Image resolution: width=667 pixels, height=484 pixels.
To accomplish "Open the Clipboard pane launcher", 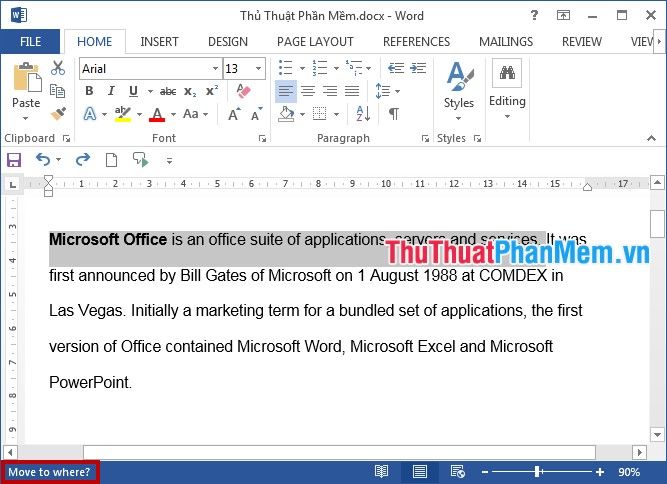I will [x=66, y=139].
